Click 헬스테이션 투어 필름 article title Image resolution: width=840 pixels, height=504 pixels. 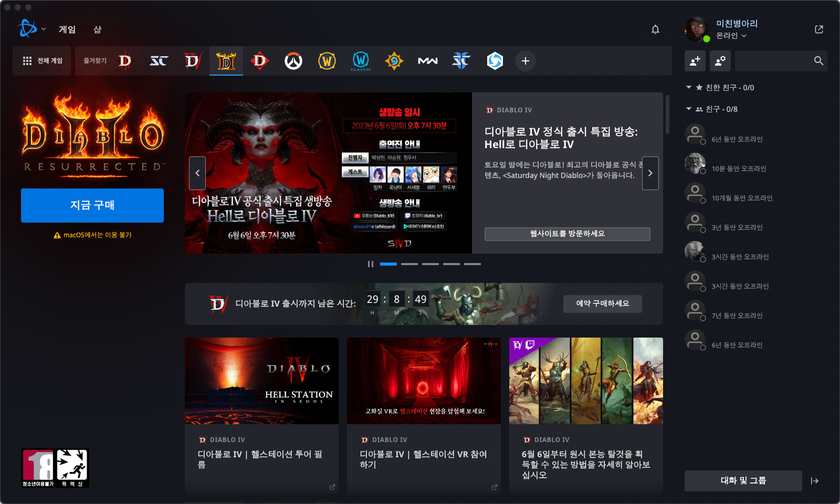click(x=260, y=459)
